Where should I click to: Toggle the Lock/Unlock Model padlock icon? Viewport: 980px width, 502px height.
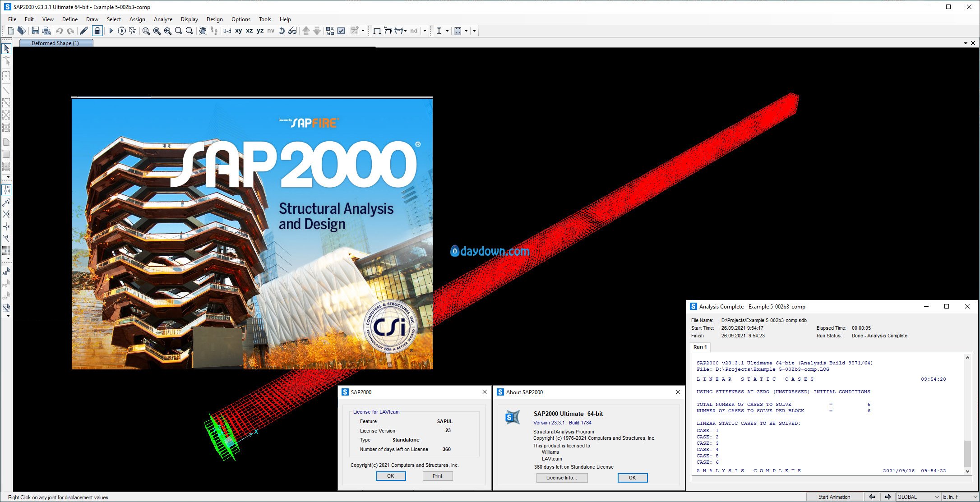[x=97, y=31]
